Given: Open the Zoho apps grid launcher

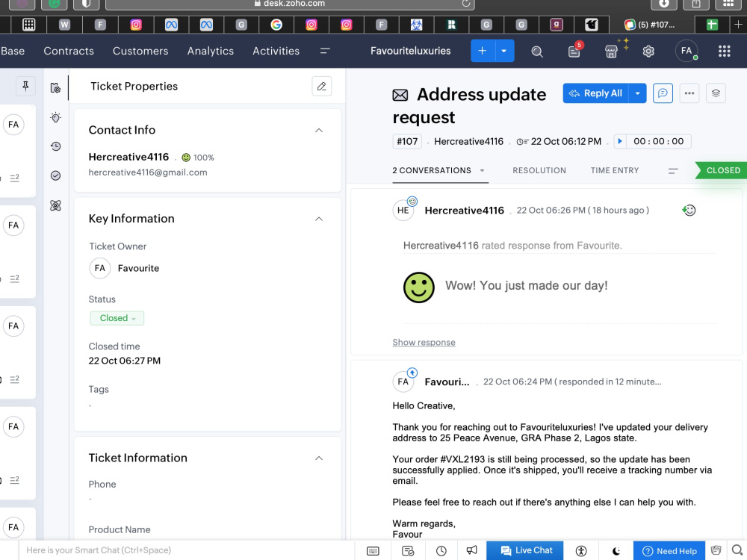Looking at the screenshot, I should pyautogui.click(x=724, y=51).
